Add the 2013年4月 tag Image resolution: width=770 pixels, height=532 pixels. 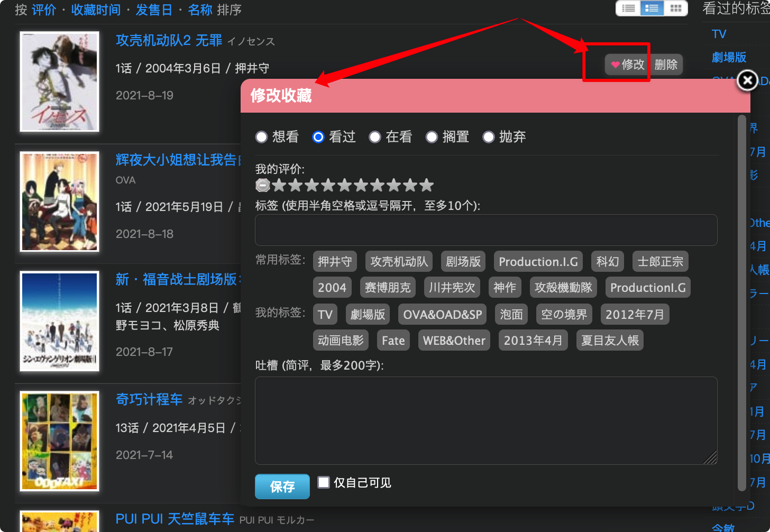(x=533, y=341)
